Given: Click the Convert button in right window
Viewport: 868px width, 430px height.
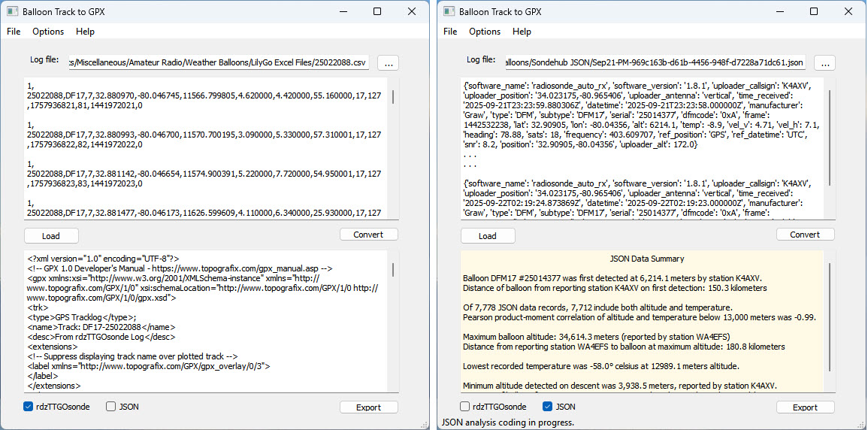Looking at the screenshot, I should click(806, 235).
